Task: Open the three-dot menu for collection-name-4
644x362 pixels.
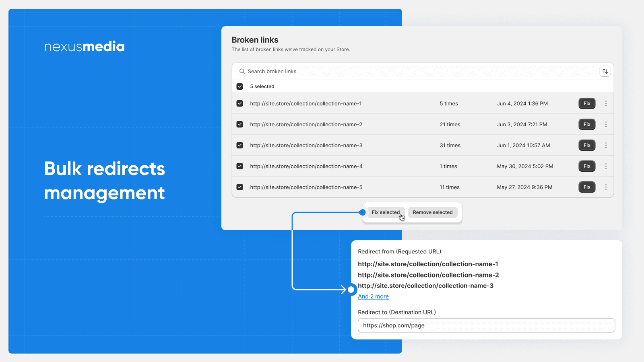Action: [606, 166]
